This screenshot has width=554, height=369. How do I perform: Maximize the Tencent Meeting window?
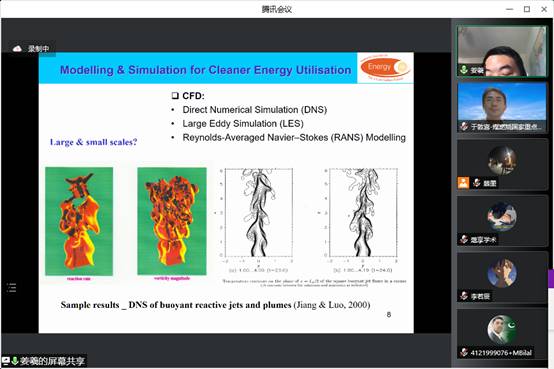click(x=527, y=9)
